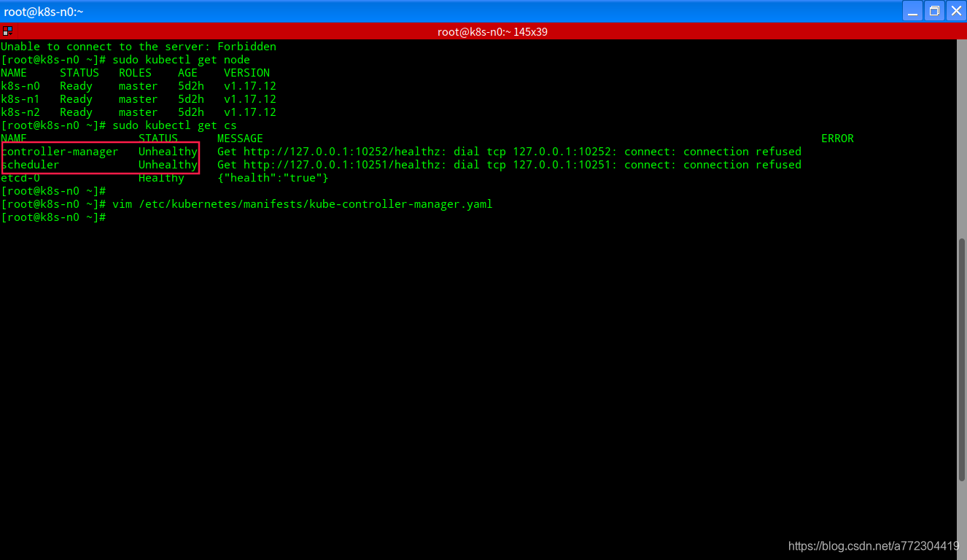Click Unhealthy status of controller-manager
Image resolution: width=967 pixels, height=560 pixels.
168,152
